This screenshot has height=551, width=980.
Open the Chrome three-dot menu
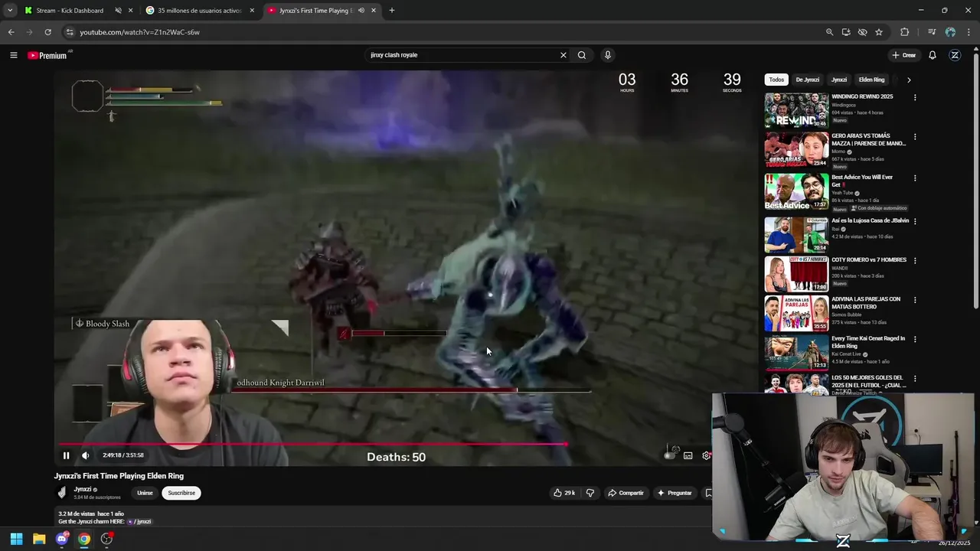(968, 32)
